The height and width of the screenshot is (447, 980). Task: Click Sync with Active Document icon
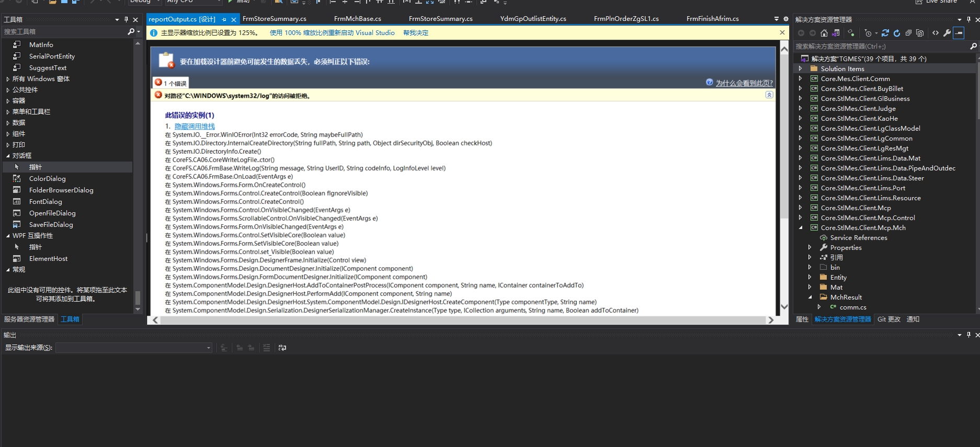[885, 33]
